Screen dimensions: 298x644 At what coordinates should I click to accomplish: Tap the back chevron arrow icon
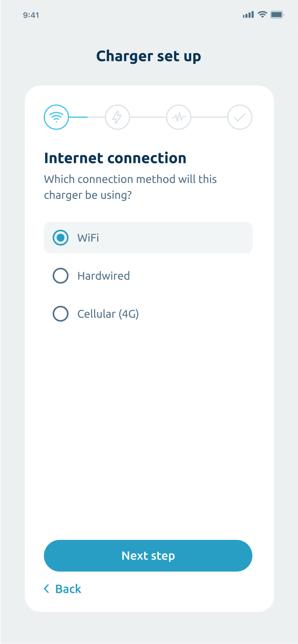[46, 589]
